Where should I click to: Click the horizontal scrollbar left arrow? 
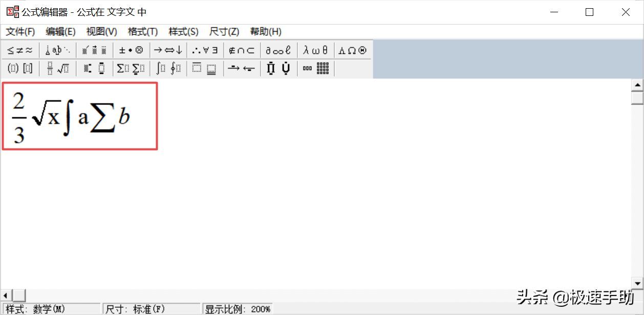6,296
